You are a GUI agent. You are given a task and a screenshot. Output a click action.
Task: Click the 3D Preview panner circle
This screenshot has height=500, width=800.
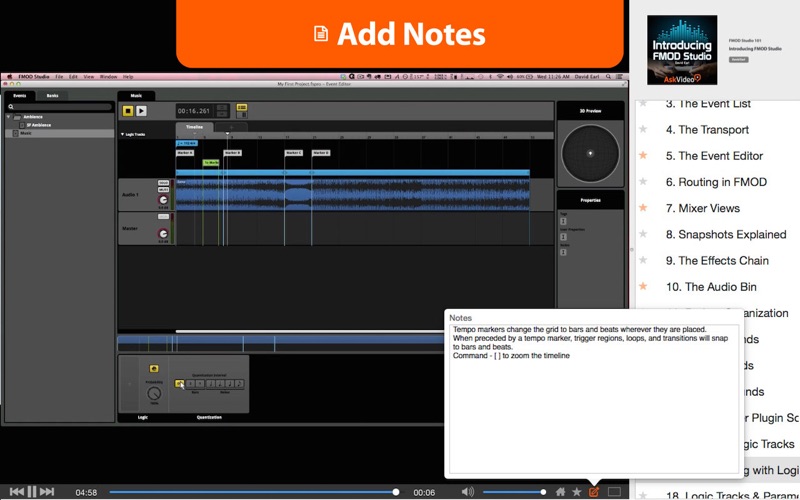coord(590,153)
